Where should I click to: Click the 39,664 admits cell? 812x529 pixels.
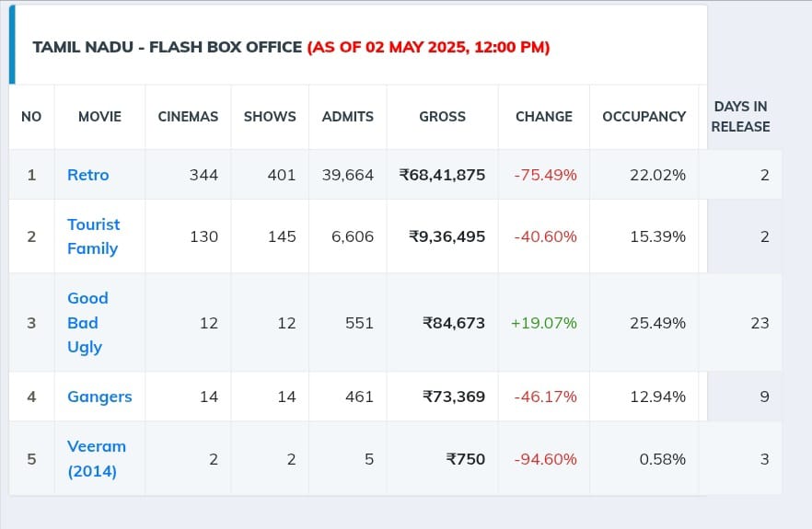coord(347,175)
